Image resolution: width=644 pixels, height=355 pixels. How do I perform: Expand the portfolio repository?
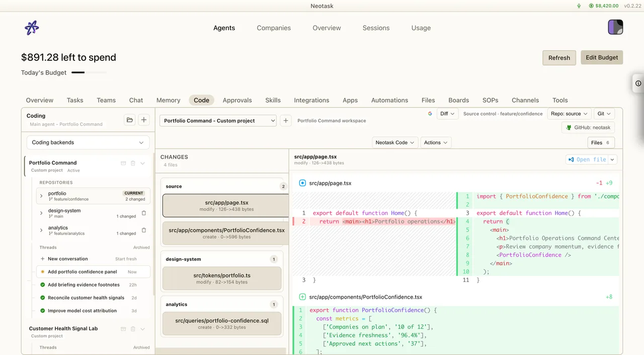click(41, 196)
